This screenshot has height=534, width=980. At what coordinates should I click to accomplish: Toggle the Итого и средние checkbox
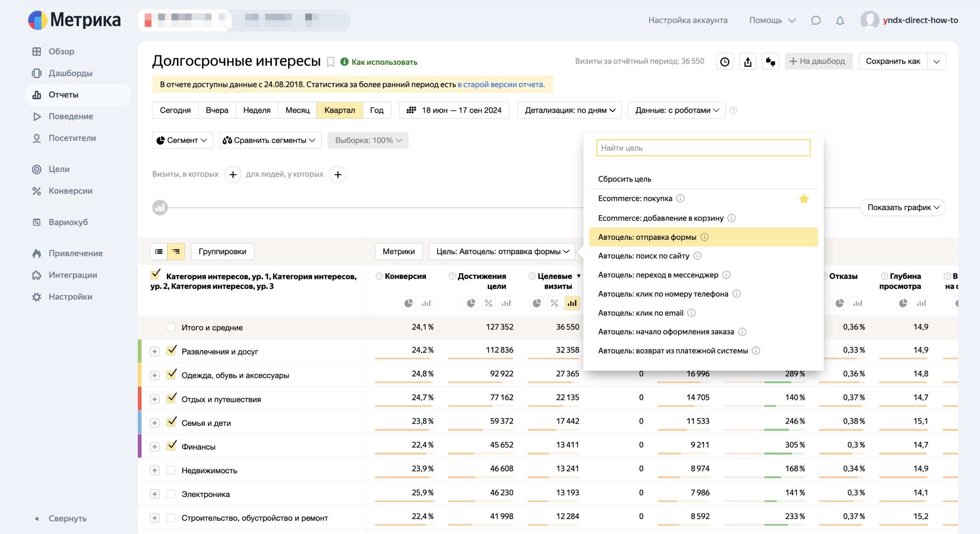click(171, 327)
